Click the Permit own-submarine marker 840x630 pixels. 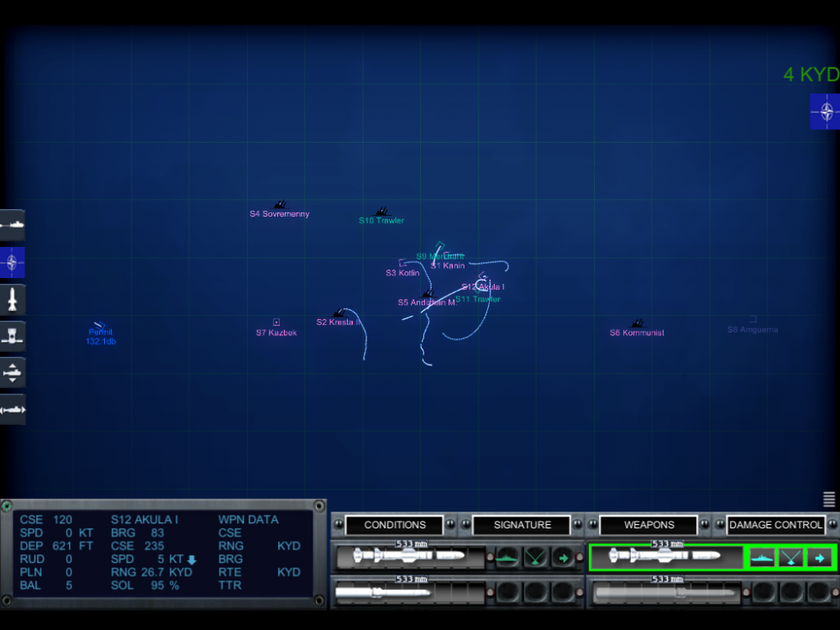(x=100, y=324)
